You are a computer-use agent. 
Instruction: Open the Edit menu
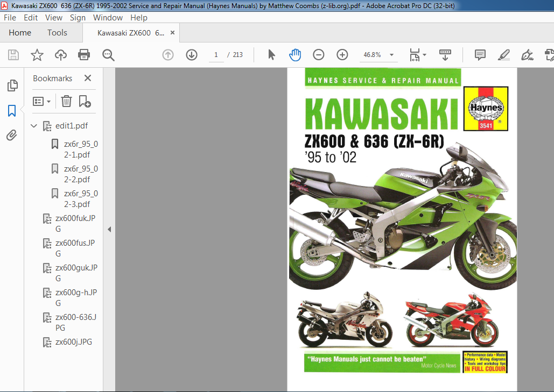click(31, 18)
